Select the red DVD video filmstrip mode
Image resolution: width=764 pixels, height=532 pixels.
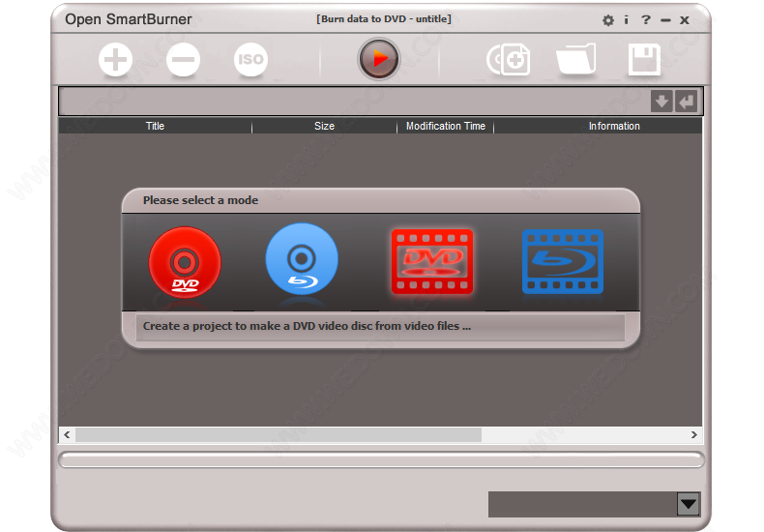[x=432, y=261]
